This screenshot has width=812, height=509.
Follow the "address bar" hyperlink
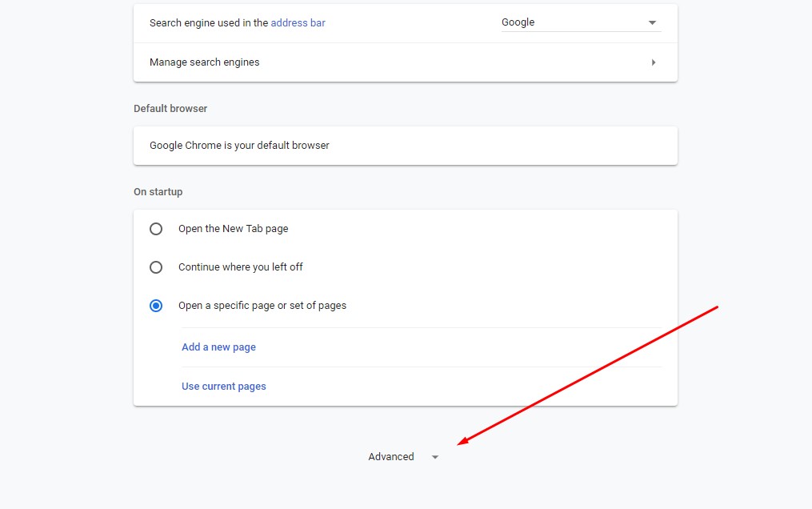coord(298,23)
